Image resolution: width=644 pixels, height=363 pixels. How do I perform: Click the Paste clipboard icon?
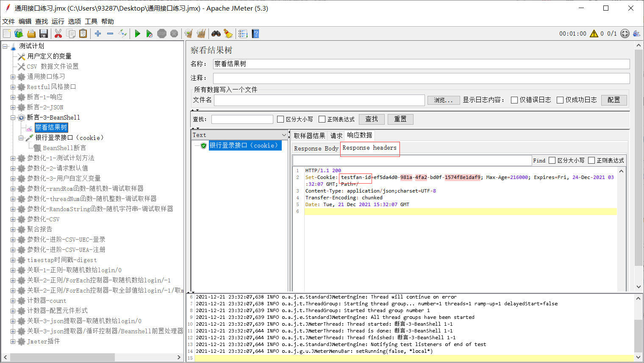click(83, 34)
